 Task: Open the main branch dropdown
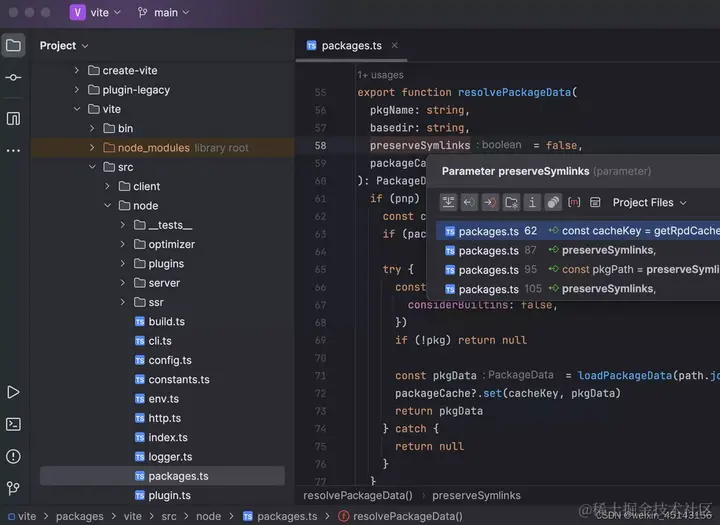[x=163, y=12]
